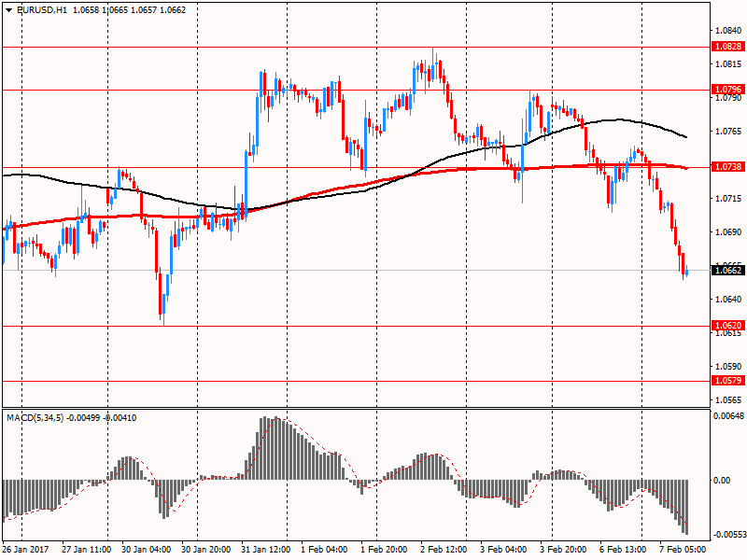Click the MACD scale value 0.00648

tap(728, 415)
